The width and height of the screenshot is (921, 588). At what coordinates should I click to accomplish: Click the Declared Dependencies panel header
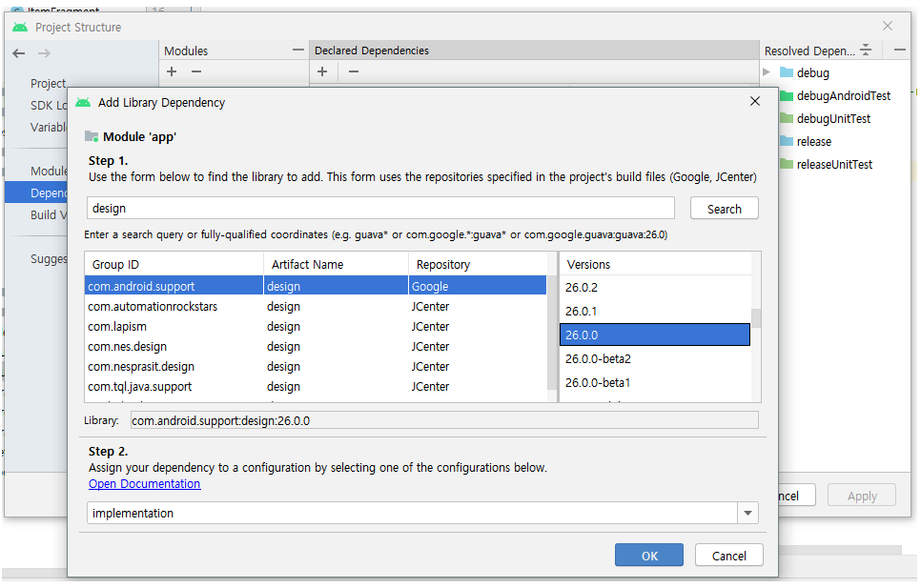tap(534, 51)
